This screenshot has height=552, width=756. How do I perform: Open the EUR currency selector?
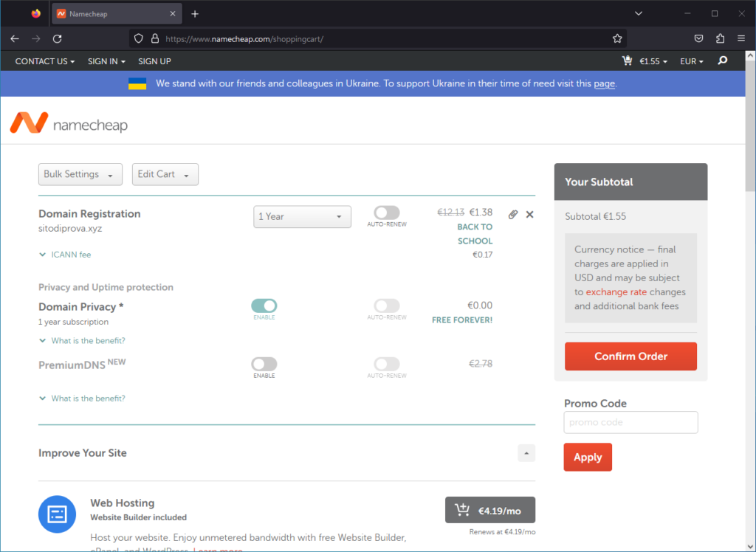point(692,61)
